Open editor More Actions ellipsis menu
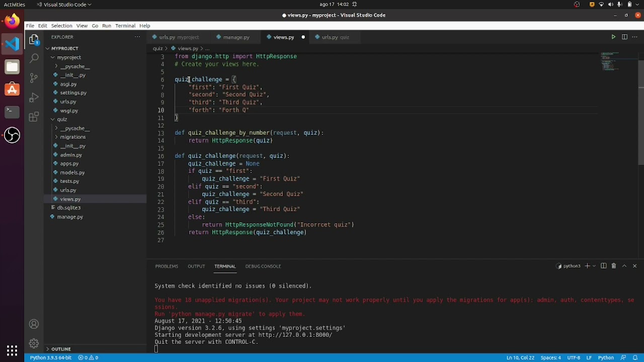Image resolution: width=644 pixels, height=362 pixels. point(635,37)
